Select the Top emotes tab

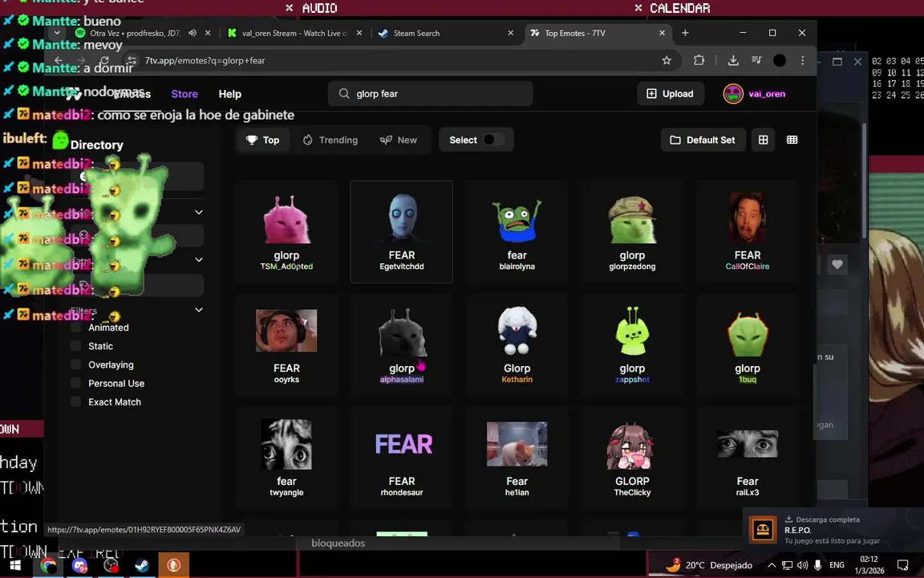263,140
